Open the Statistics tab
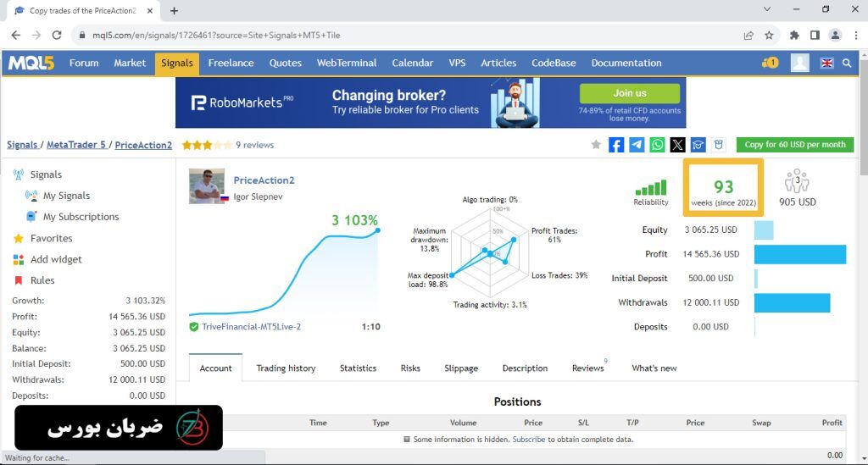This screenshot has height=465, width=868. 358,368
